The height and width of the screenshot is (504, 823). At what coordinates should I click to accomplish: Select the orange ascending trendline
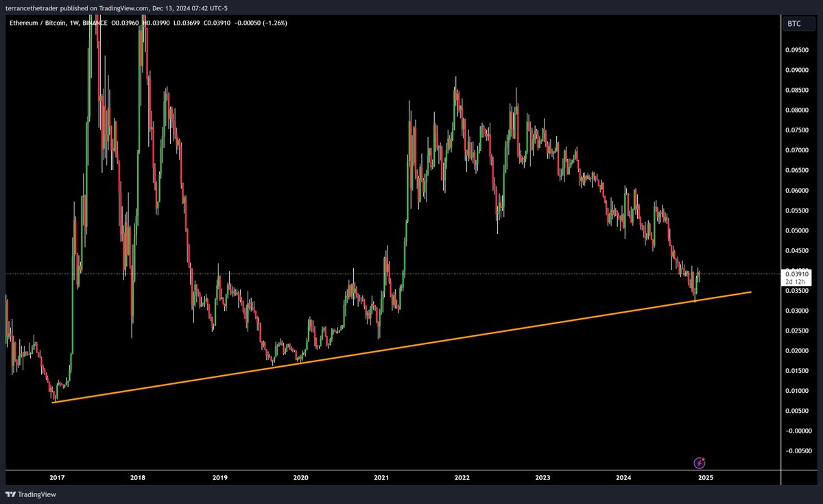(401, 348)
